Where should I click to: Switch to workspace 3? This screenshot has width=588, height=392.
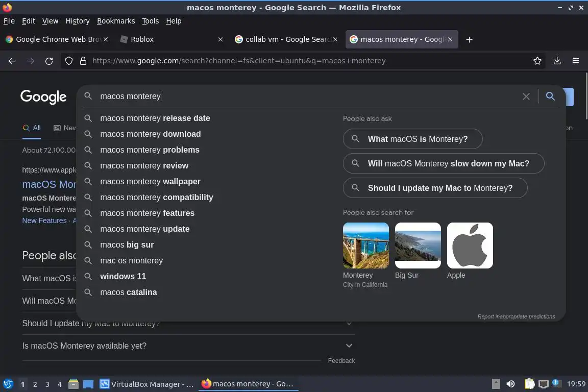[47, 384]
